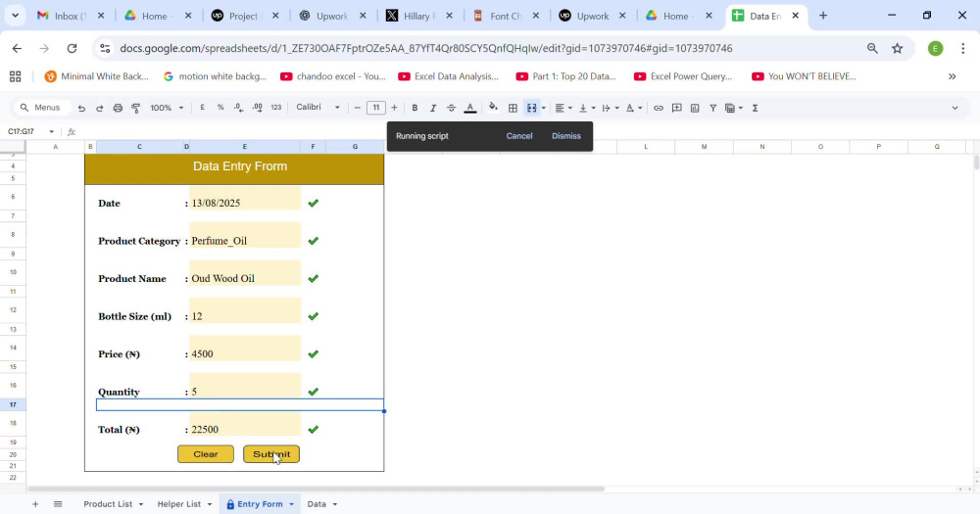Open the name box dropdown arrow
The image size is (980, 514).
click(x=51, y=132)
